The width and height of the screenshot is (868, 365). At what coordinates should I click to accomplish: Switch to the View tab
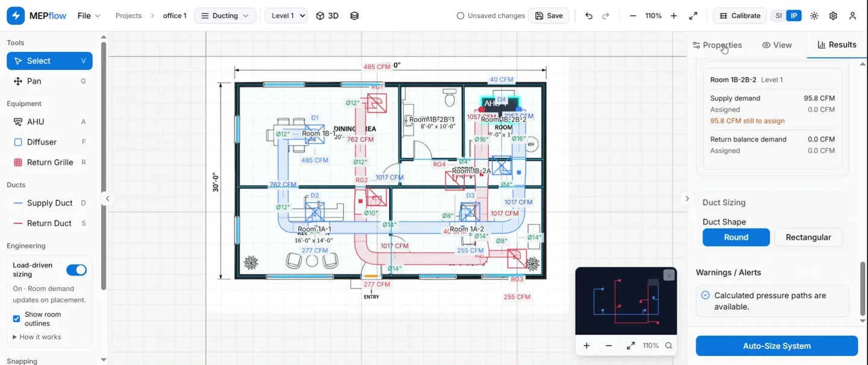777,45
